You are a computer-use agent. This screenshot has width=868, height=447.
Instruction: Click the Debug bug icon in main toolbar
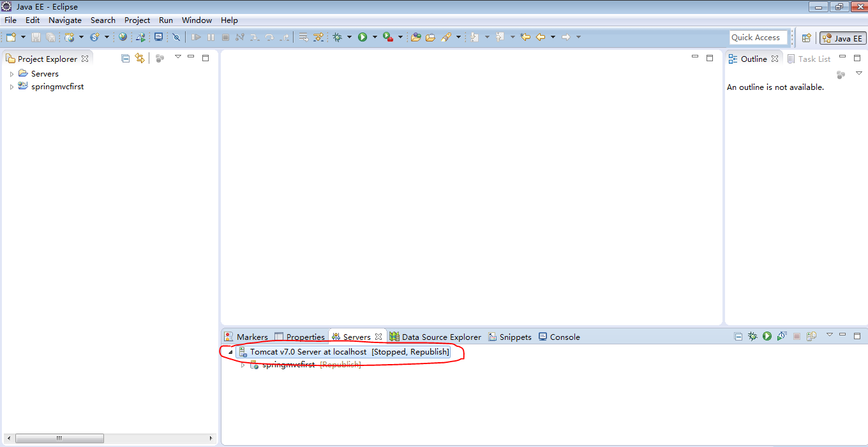pos(338,37)
